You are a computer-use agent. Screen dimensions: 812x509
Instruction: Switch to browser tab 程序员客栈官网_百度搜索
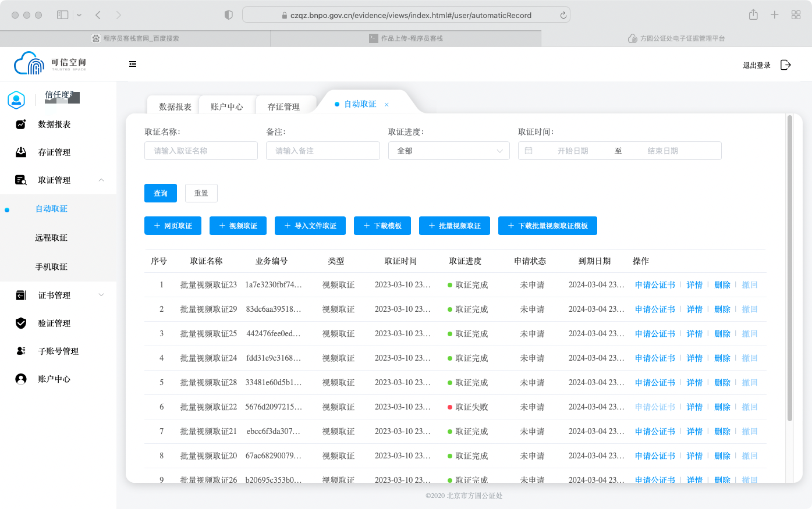(x=135, y=38)
